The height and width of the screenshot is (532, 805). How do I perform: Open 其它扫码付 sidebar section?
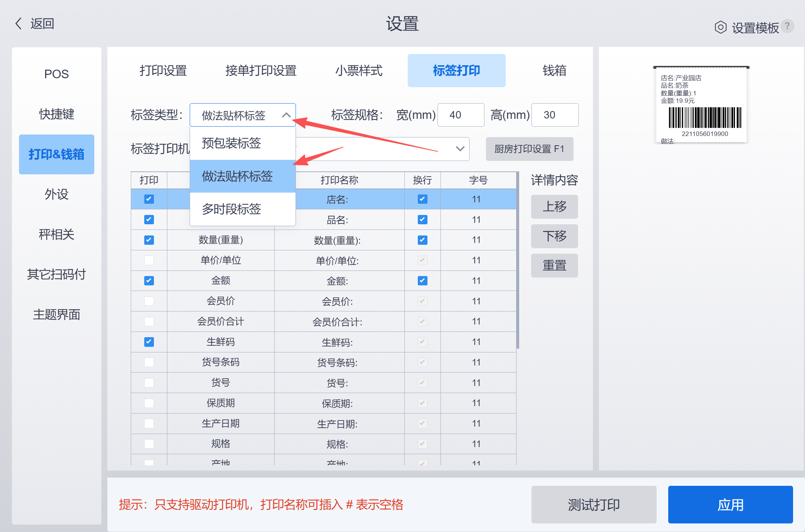pos(57,275)
